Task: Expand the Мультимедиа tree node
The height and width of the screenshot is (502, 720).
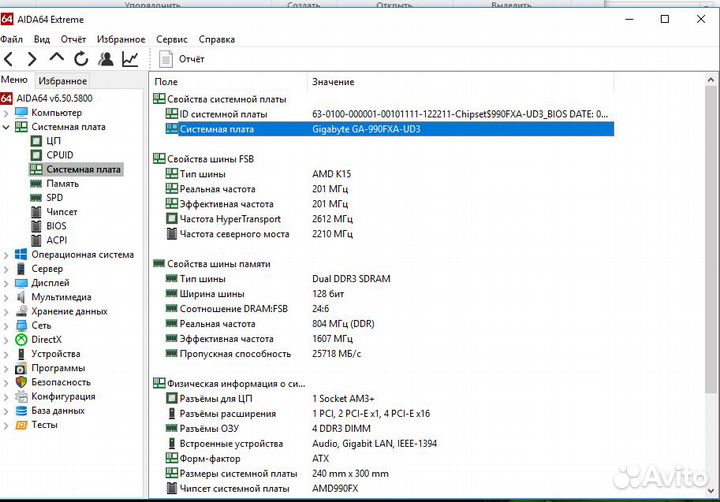Action: [x=6, y=298]
